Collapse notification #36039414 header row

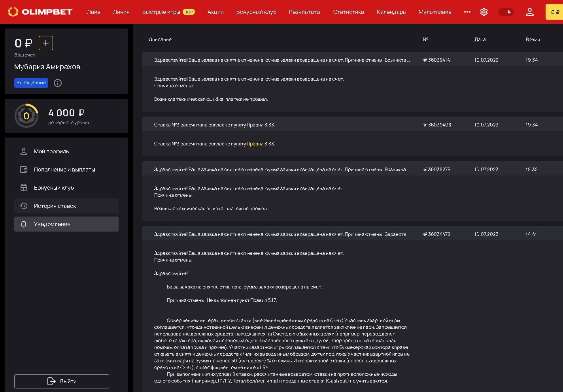pyautogui.click(x=281, y=60)
